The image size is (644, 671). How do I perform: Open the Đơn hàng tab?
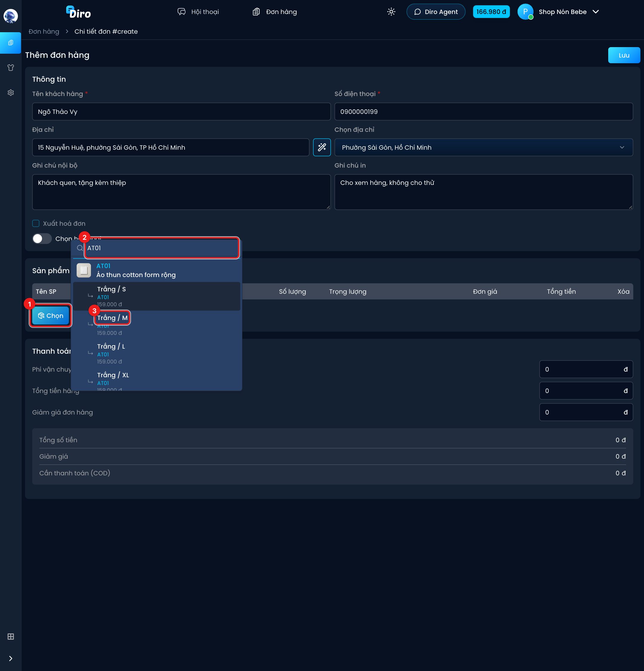(x=274, y=12)
